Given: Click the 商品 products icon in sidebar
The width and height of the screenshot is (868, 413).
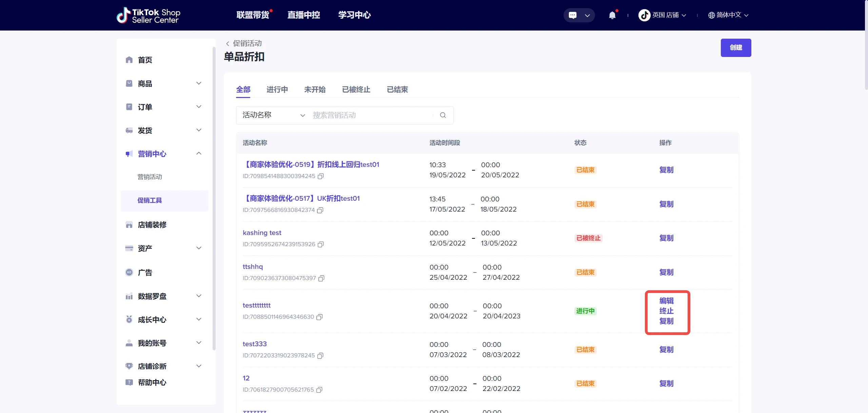Looking at the screenshot, I should [x=129, y=83].
